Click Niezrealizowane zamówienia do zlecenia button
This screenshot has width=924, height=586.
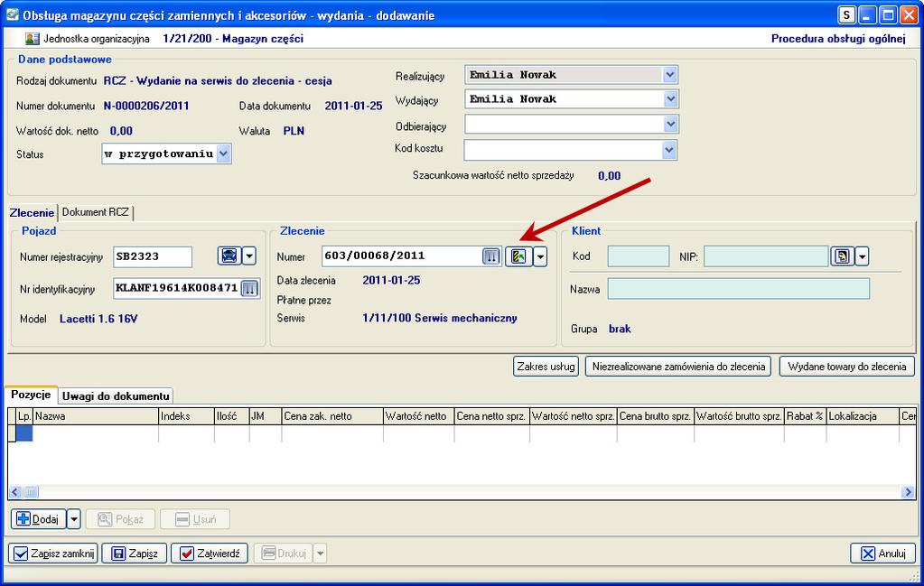[x=679, y=367]
